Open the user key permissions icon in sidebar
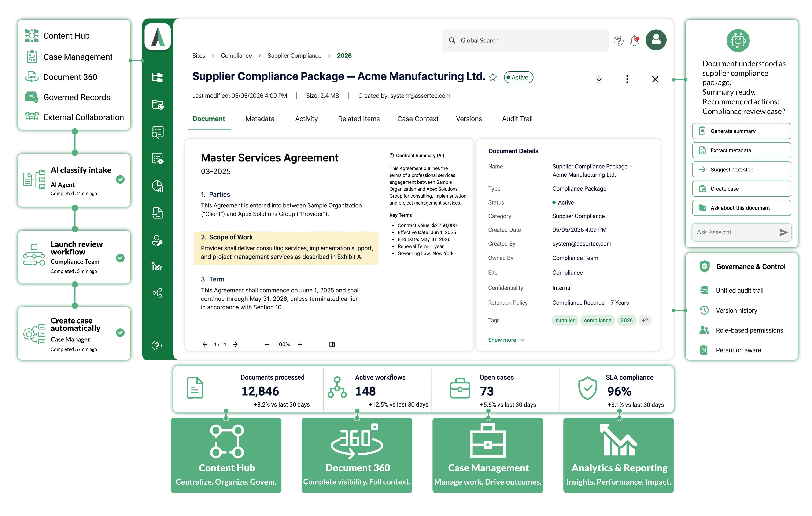The height and width of the screenshot is (516, 812). click(157, 241)
